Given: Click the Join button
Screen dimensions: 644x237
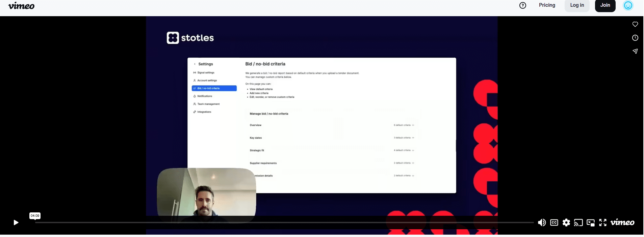Looking at the screenshot, I should point(605,5).
